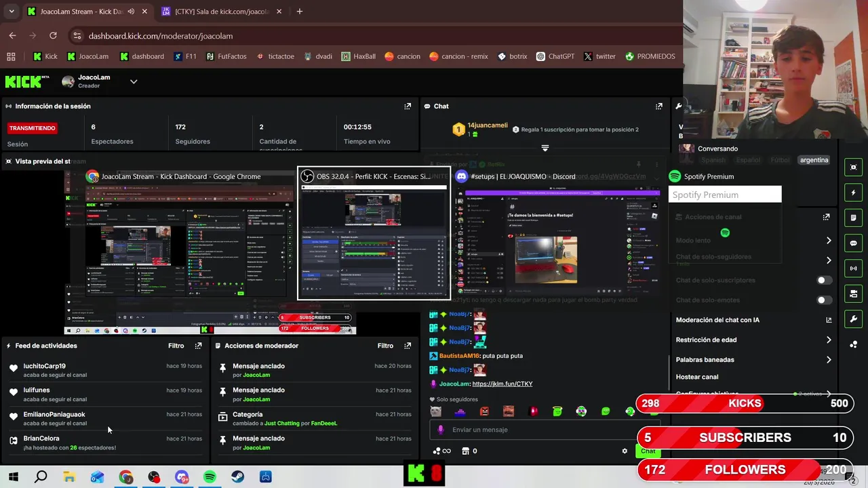This screenshot has height=488, width=868.
Task: Open the botrix bookmark
Action: coord(512,56)
